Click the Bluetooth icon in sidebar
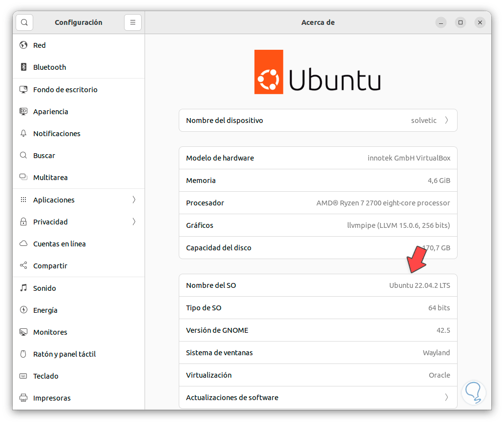The width and height of the screenshot is (504, 424). [23, 67]
